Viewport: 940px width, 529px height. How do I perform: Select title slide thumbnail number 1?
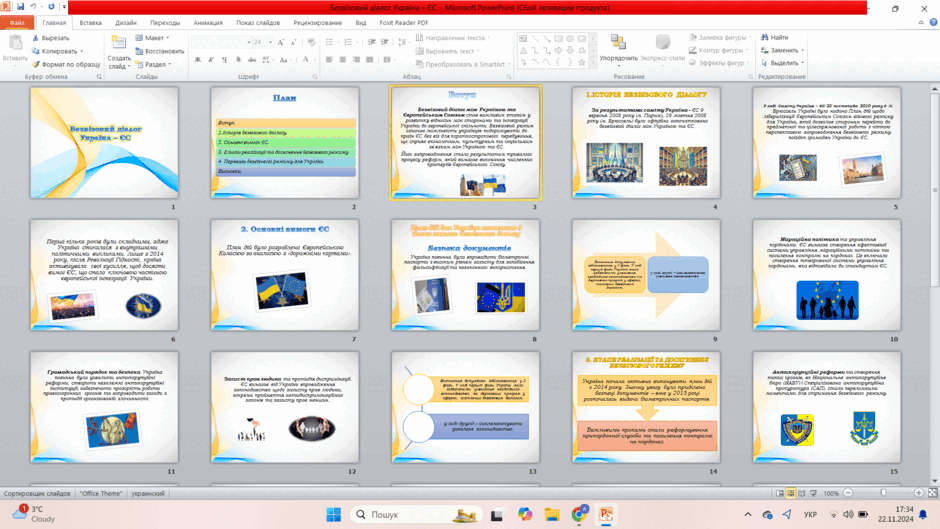(x=104, y=142)
